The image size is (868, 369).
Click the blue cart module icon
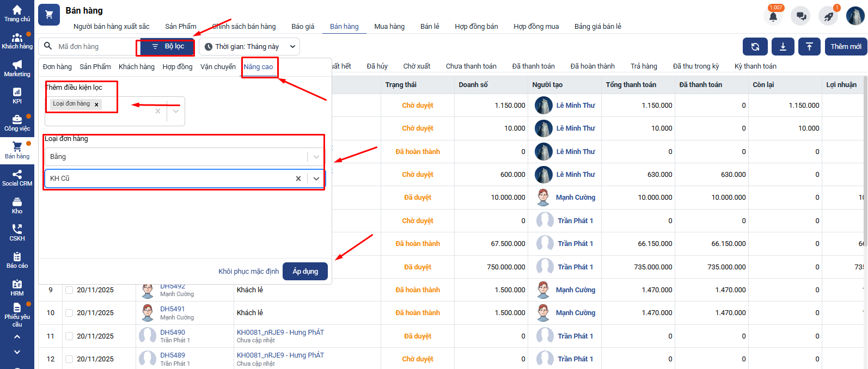pyautogui.click(x=49, y=15)
